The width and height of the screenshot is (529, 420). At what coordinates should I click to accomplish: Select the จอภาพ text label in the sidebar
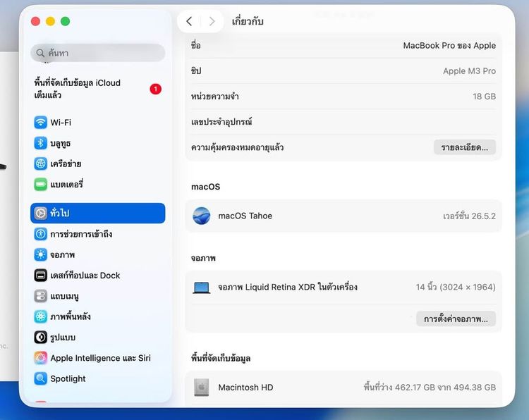click(x=62, y=255)
